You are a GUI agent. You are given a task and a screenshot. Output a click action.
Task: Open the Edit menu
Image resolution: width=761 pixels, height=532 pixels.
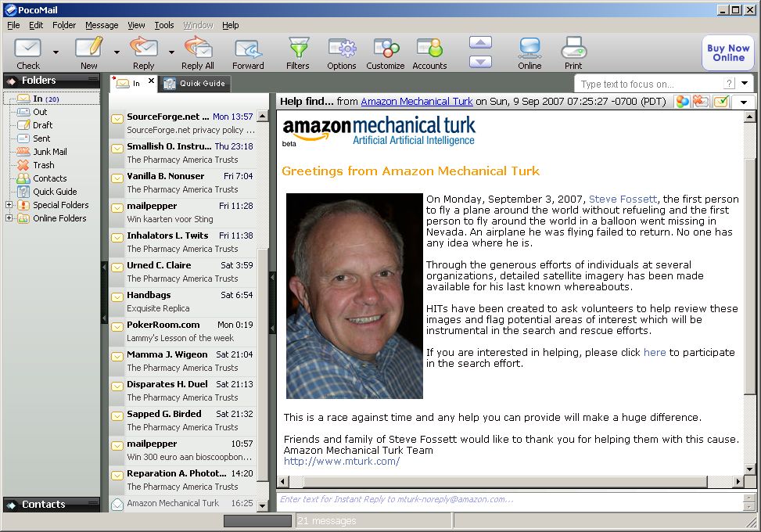(36, 25)
